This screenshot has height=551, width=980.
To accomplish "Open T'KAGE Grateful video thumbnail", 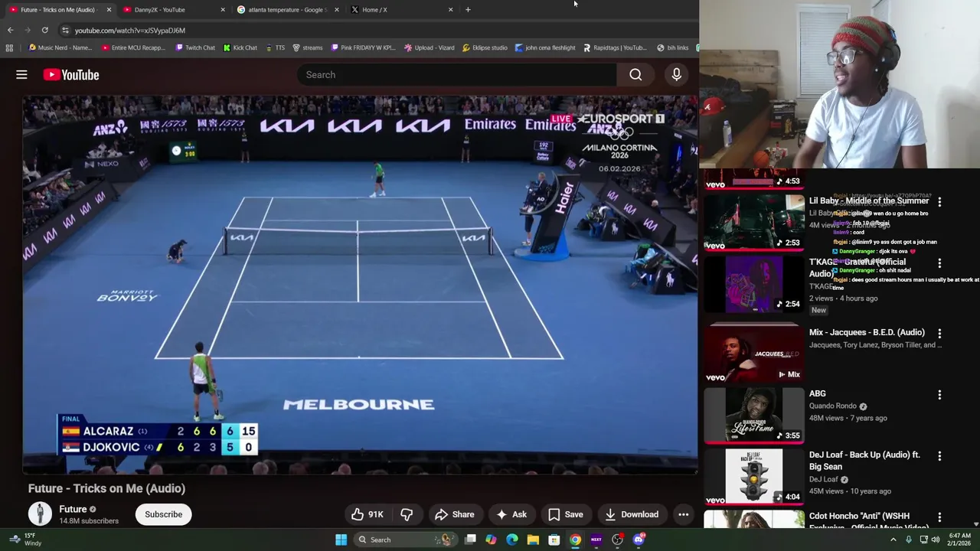I will tap(753, 284).
